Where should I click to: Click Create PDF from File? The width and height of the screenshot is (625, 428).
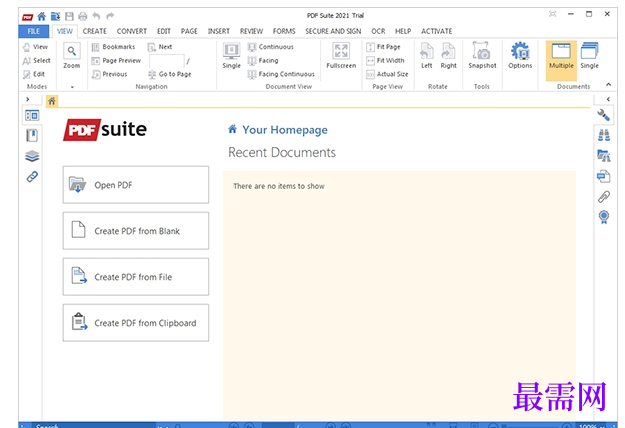[x=136, y=277]
